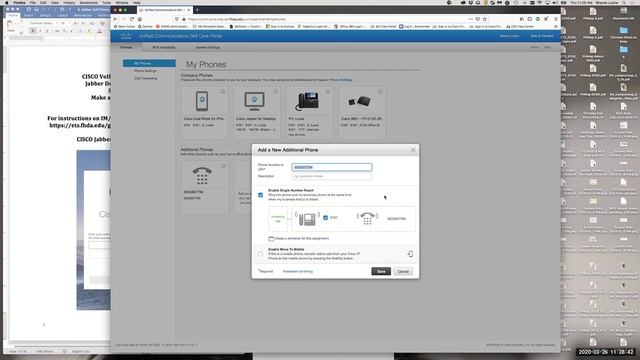The height and width of the screenshot is (360, 640).
Task: Switch to the IM & Availability tab
Action: pyautogui.click(x=164, y=47)
